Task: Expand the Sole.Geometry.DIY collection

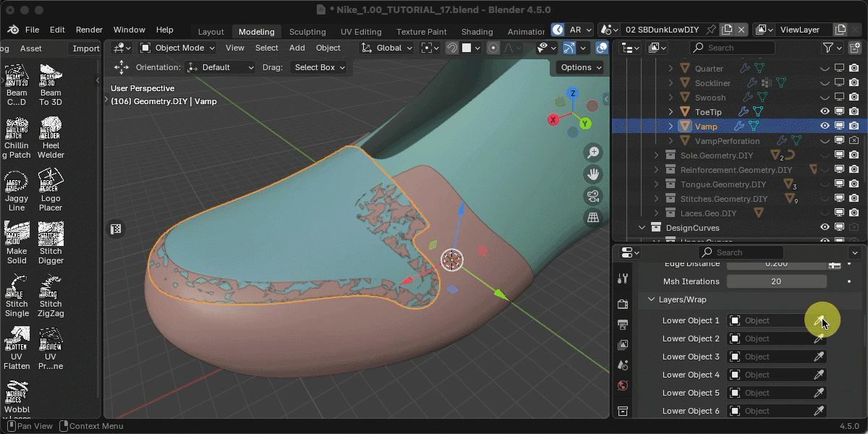Action: (656, 156)
